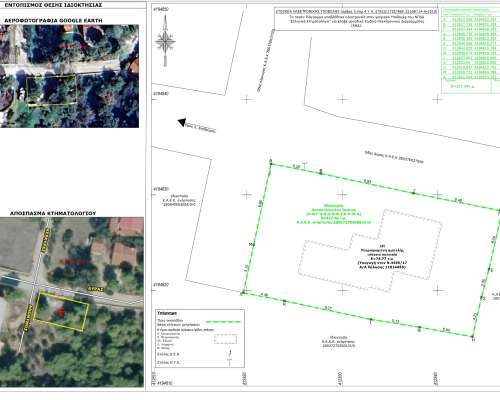This screenshot has width=500, height=400.
Task: Select the yellow parcel outline in cadastre extract
Action: coord(62,312)
